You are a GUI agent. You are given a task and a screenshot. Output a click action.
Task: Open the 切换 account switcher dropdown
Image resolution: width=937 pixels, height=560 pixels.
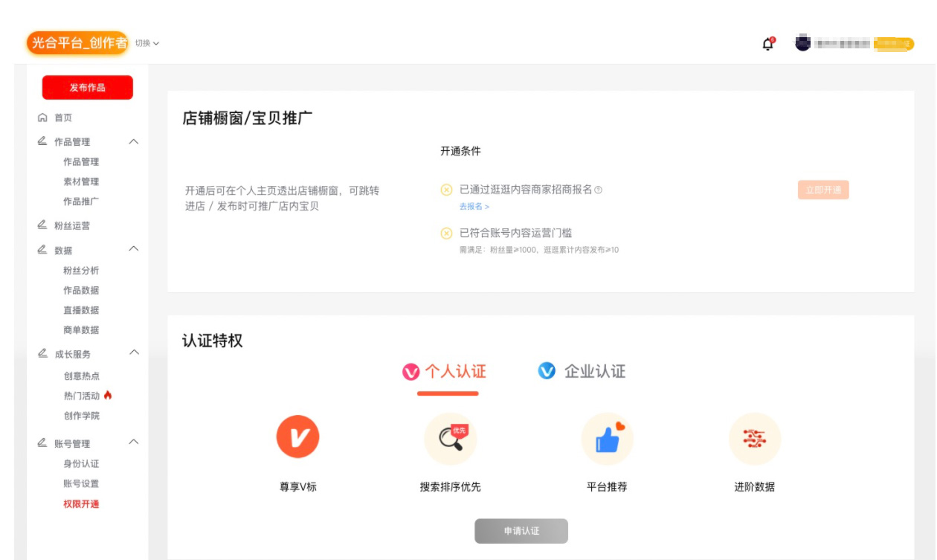(146, 43)
